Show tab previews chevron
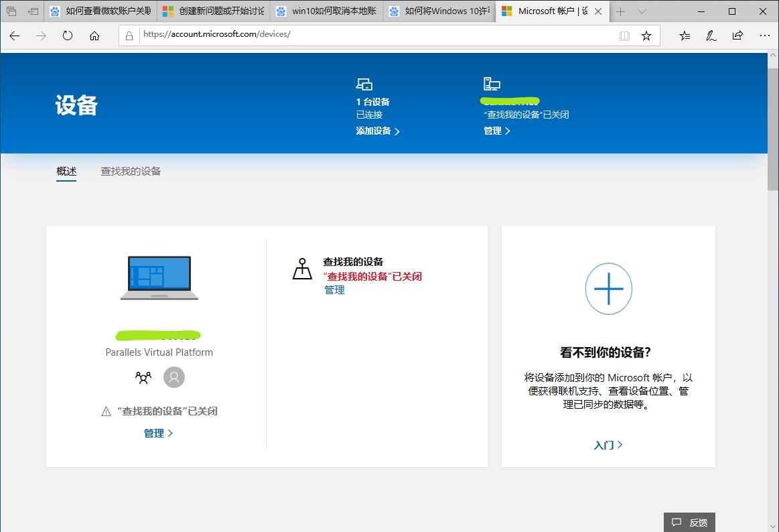Viewport: 779px width, 532px height. (x=642, y=11)
